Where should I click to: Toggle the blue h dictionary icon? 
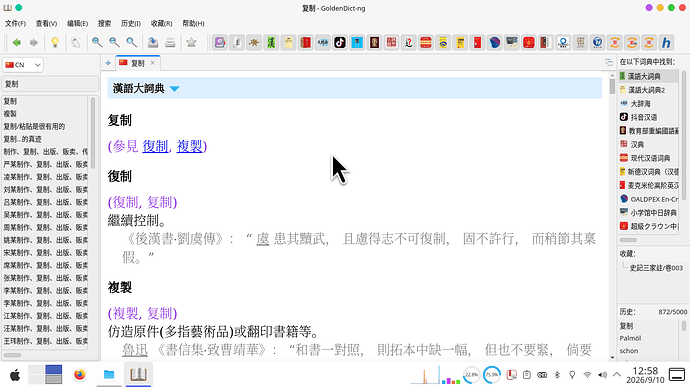(x=666, y=42)
